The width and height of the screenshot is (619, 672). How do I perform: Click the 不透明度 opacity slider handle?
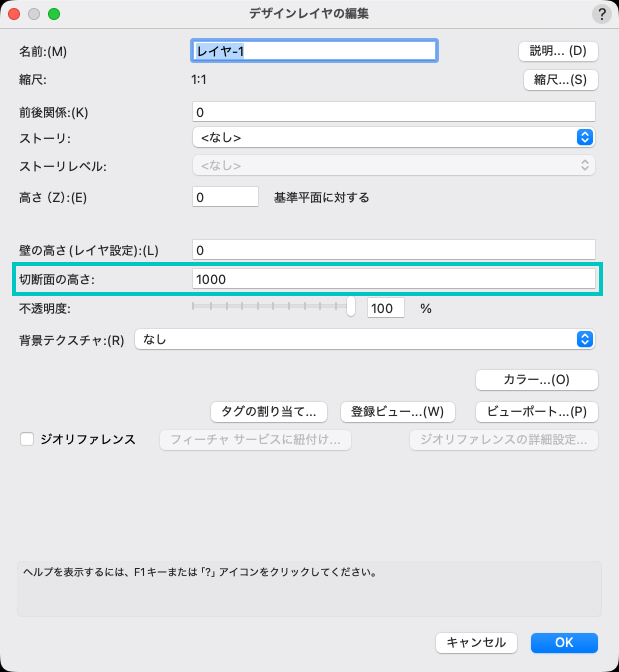[351, 308]
